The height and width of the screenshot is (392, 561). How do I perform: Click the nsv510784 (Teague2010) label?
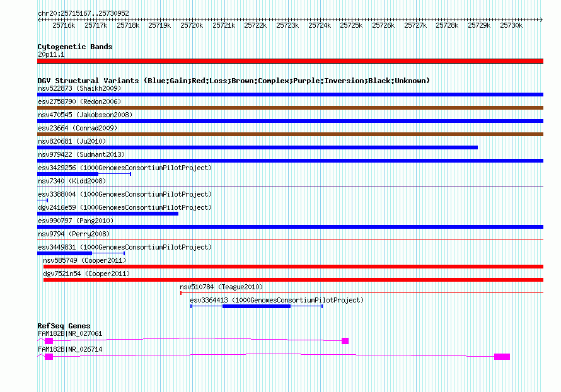pyautogui.click(x=221, y=287)
